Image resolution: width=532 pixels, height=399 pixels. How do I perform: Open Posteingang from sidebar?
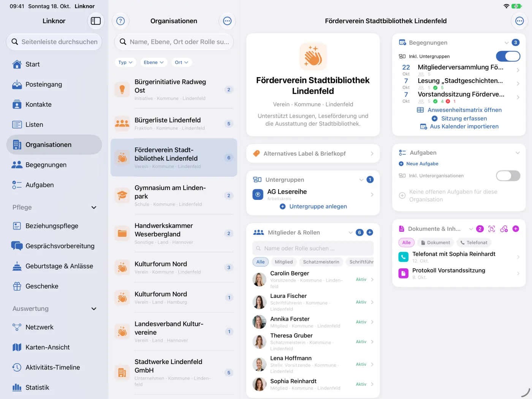coord(54,84)
